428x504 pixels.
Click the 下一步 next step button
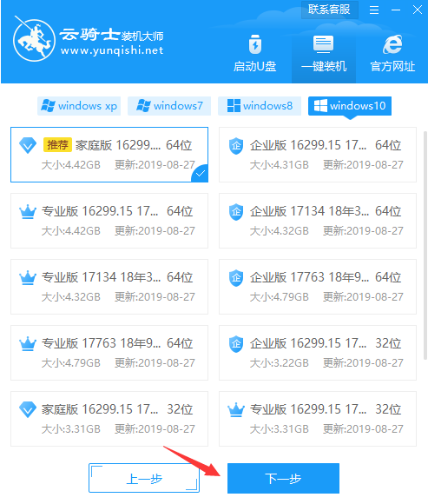pyautogui.click(x=283, y=478)
